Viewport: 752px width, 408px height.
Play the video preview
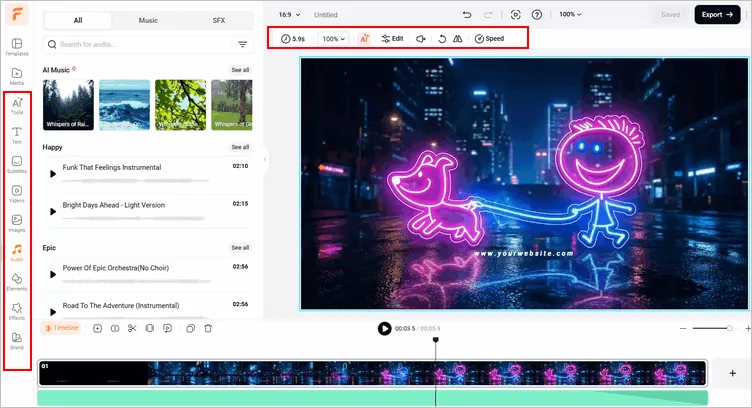click(384, 328)
